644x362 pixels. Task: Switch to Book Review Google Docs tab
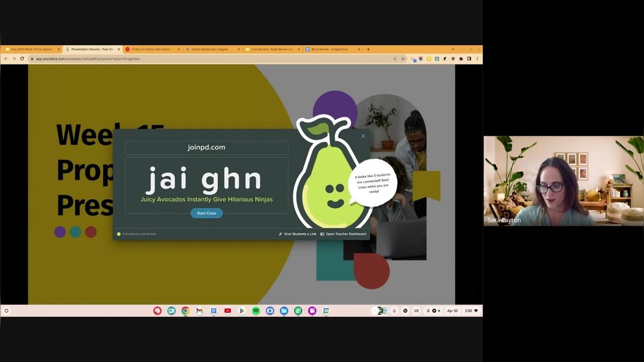332,49
